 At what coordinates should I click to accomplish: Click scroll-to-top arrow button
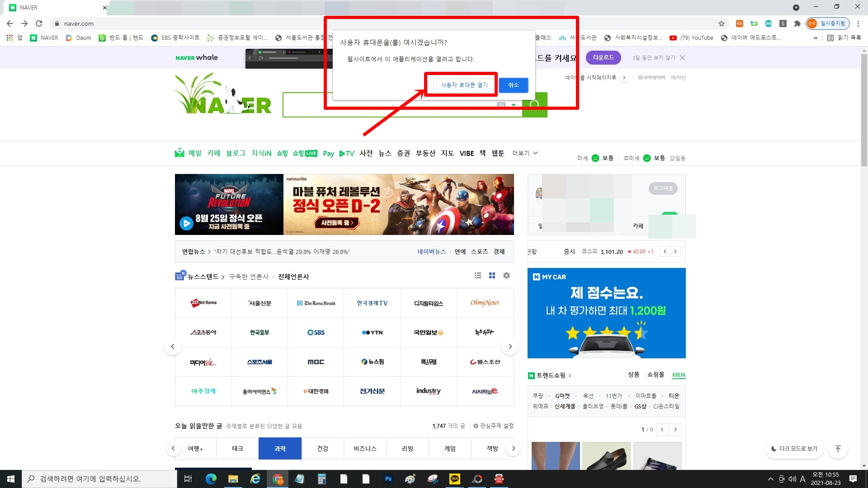pos(838,449)
